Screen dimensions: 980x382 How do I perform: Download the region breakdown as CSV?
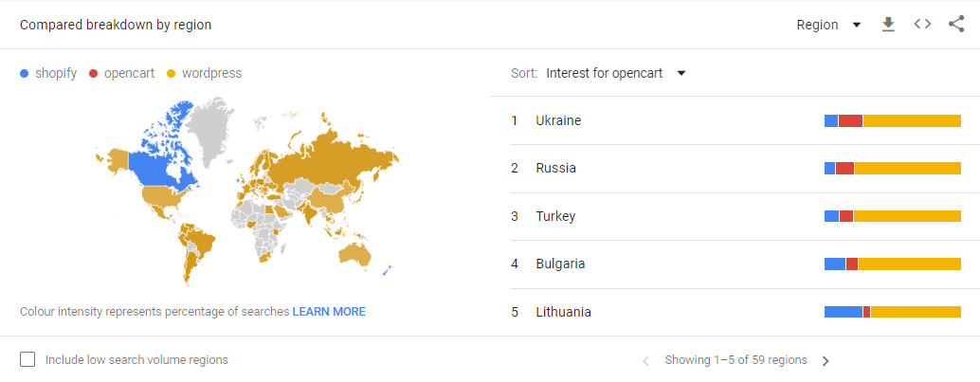pyautogui.click(x=888, y=25)
